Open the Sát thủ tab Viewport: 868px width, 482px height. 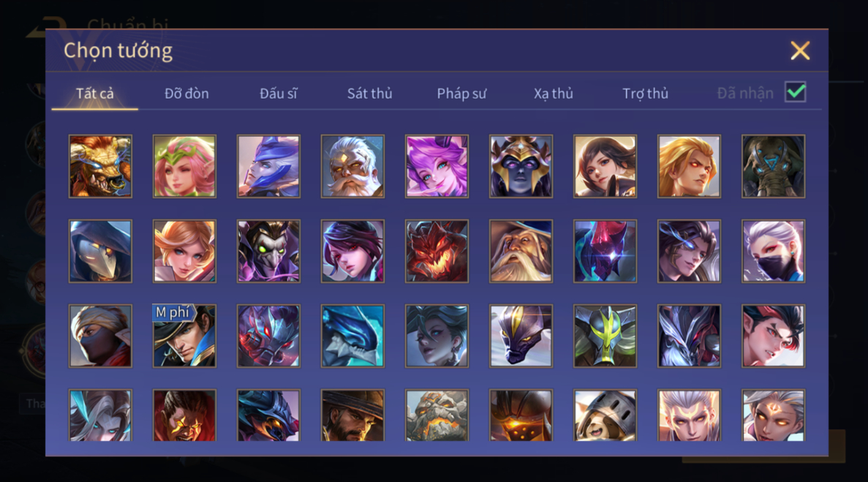[x=370, y=94]
